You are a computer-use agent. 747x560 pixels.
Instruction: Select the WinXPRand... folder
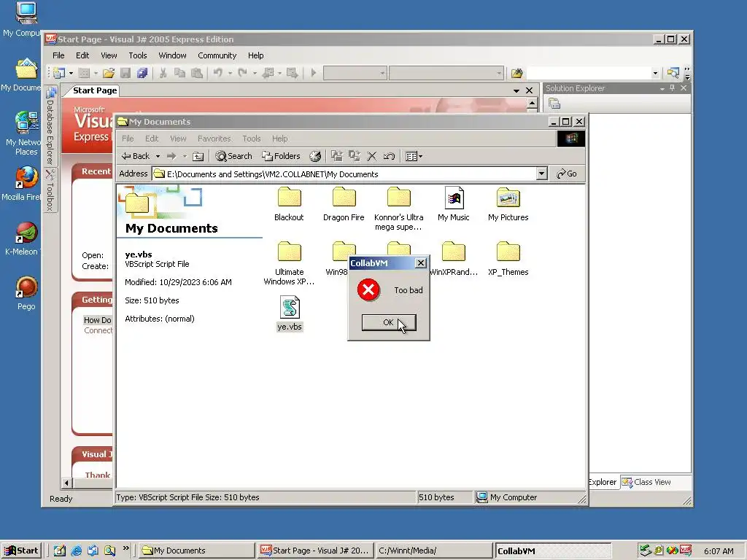tap(454, 259)
